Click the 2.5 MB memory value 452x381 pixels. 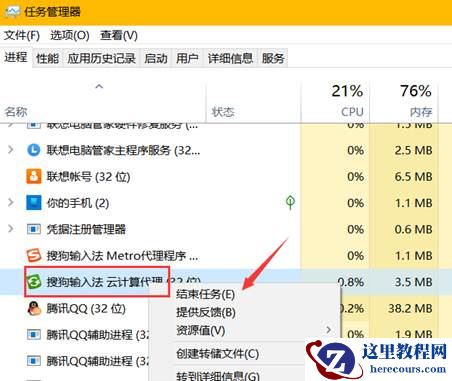tap(413, 150)
